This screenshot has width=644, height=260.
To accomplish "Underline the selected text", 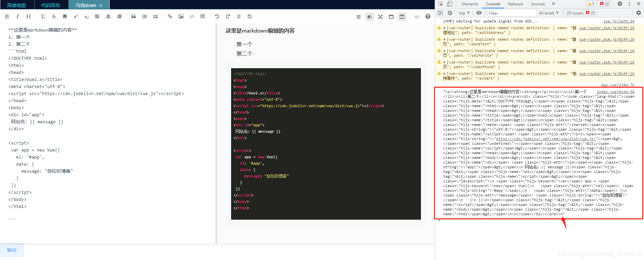I will [x=43, y=16].
